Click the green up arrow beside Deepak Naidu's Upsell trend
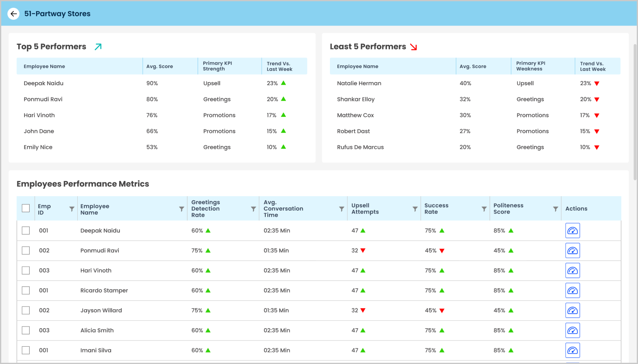The width and height of the screenshot is (638, 364). coord(283,83)
